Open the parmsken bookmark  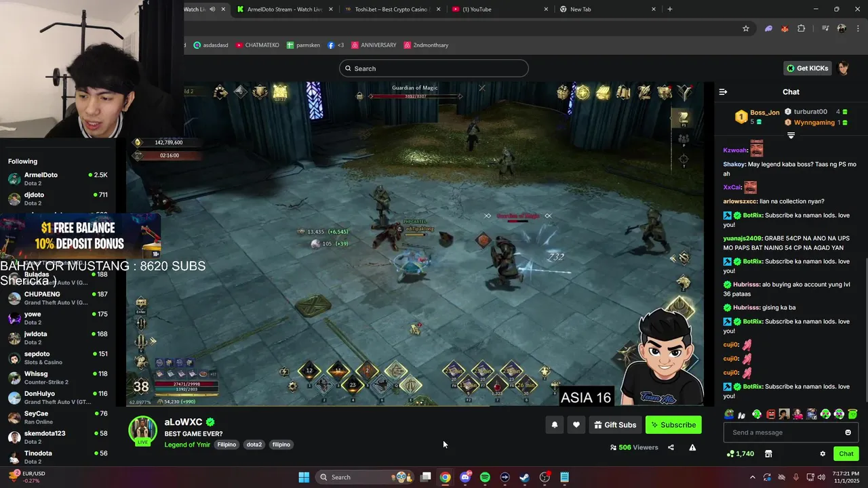(303, 45)
